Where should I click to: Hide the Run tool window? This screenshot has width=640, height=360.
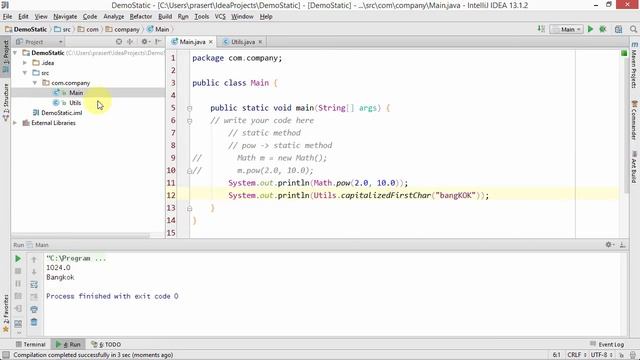click(622, 244)
